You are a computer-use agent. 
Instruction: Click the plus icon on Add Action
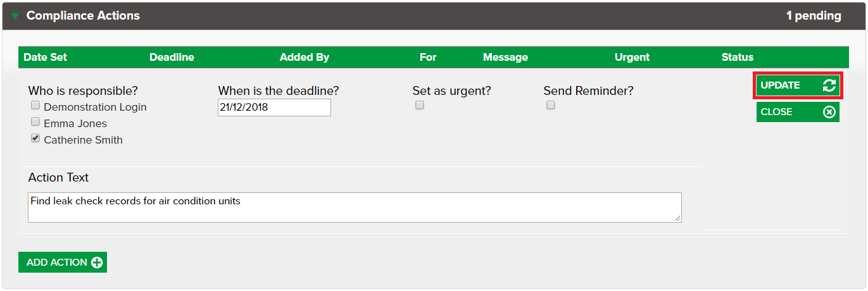97,263
